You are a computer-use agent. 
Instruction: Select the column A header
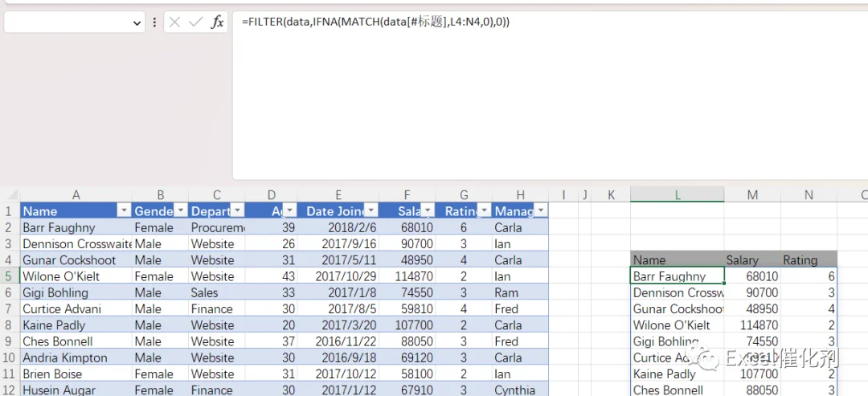coord(76,194)
